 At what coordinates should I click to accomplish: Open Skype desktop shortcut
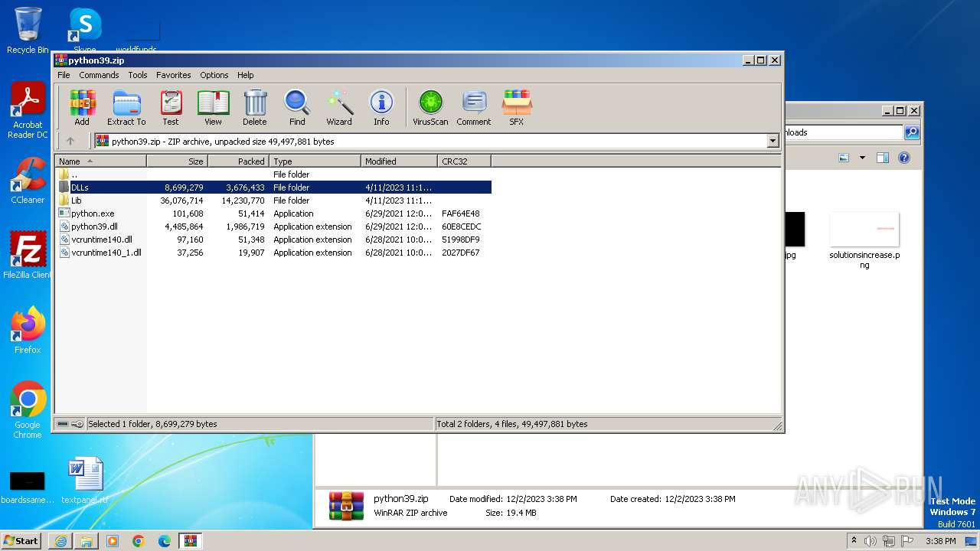click(84, 31)
